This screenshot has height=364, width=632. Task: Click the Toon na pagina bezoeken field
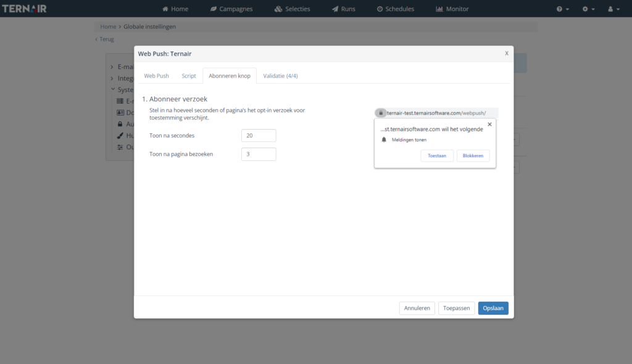click(259, 154)
